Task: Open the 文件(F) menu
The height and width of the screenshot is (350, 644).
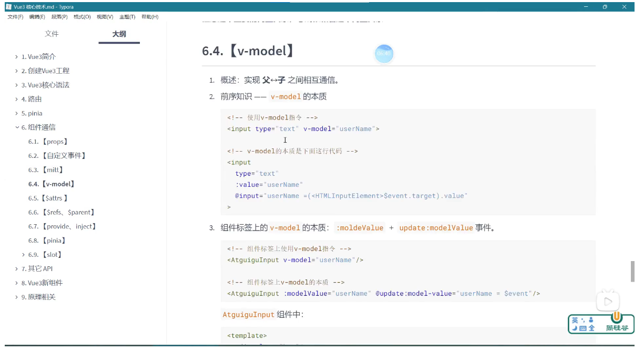Action: [15, 17]
